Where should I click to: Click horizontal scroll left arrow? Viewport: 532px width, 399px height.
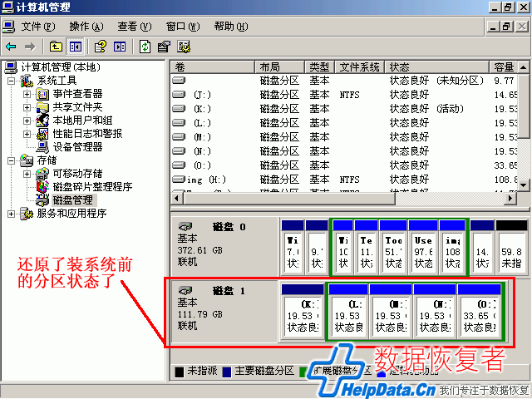tap(176, 199)
